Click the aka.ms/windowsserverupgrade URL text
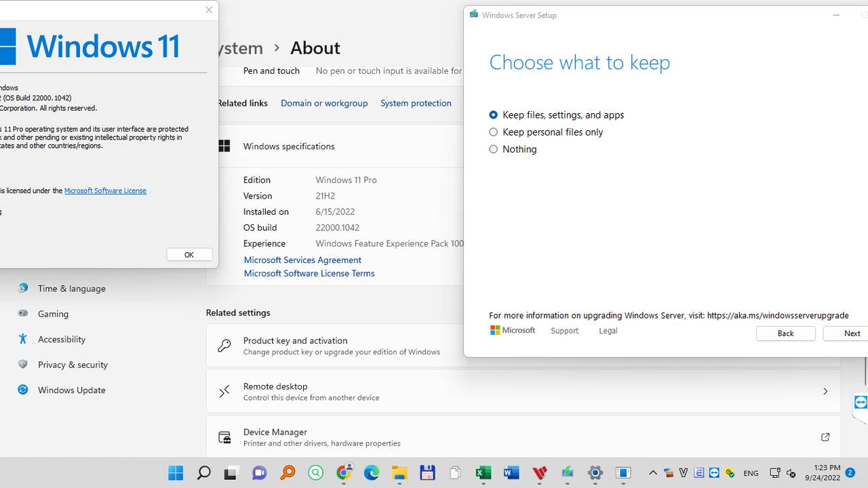The height and width of the screenshot is (488, 868). click(778, 315)
